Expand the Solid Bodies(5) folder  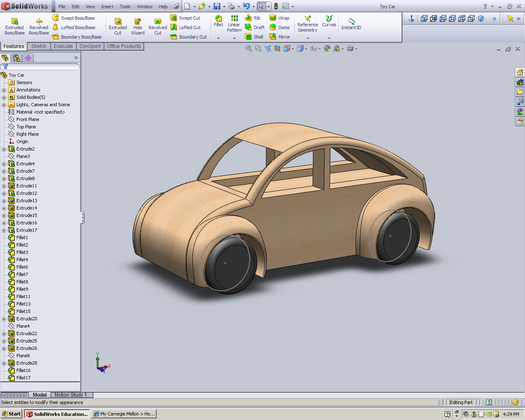pos(4,97)
